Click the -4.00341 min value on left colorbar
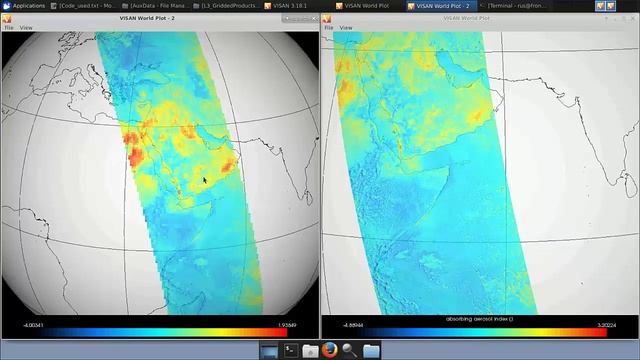 tap(33, 325)
